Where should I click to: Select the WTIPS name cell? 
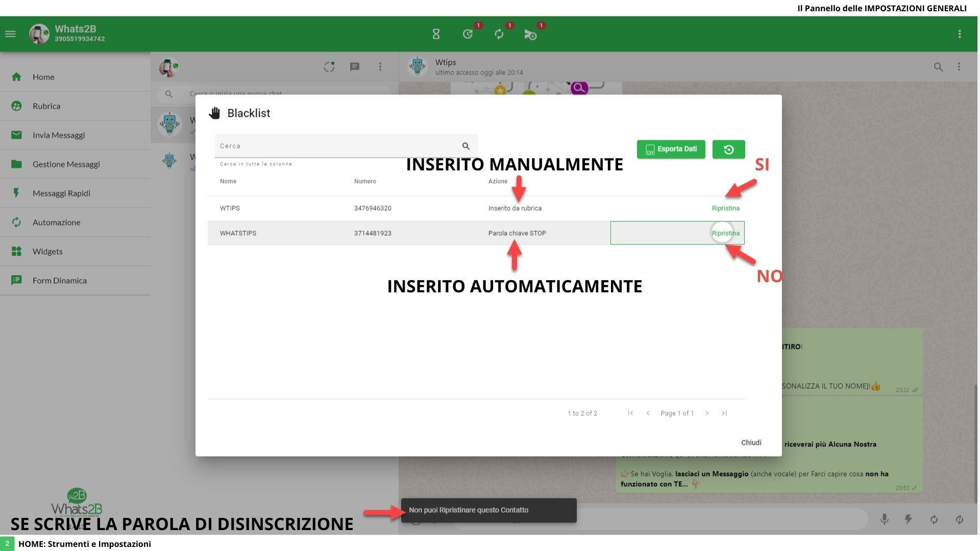230,208
